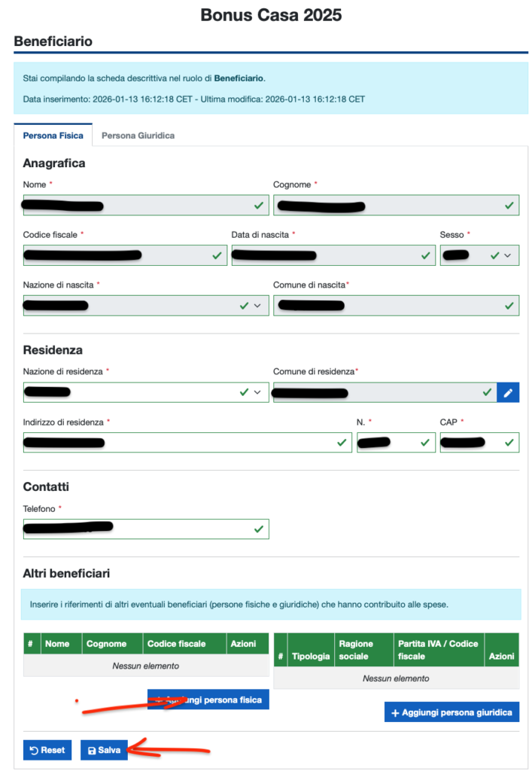Select the Persona Fisica tab
Viewport: 532px width, 771px height.
(53, 136)
